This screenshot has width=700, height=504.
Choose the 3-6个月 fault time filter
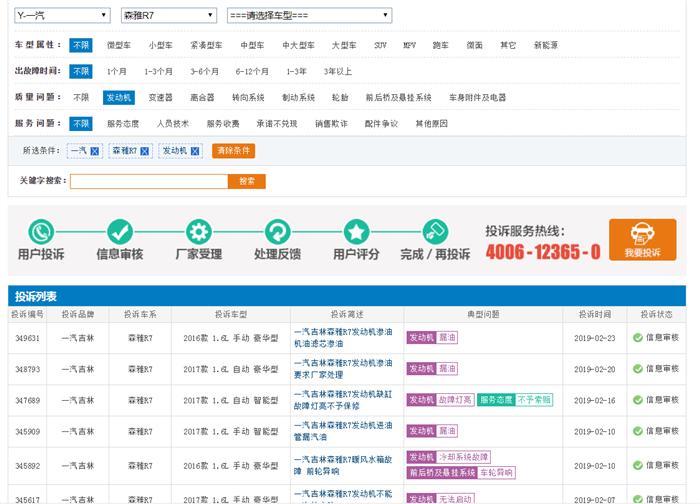[x=204, y=71]
